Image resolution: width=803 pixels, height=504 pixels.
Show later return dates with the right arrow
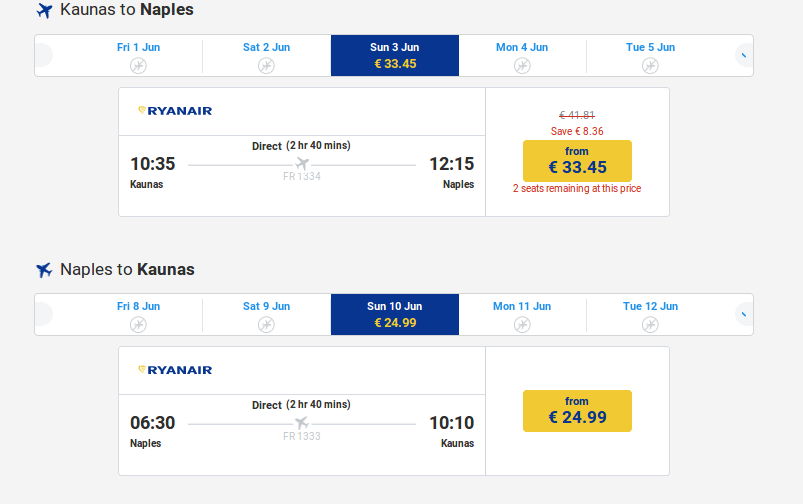[x=744, y=314]
